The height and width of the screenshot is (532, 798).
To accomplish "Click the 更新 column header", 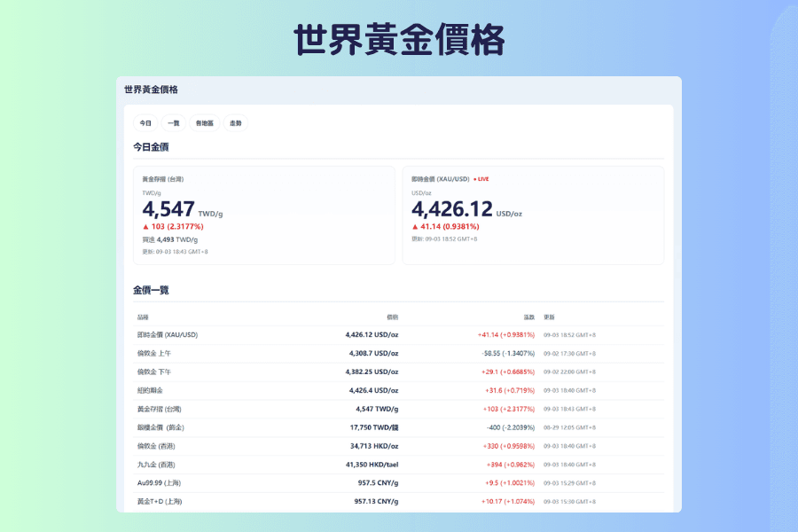I will 549,317.
